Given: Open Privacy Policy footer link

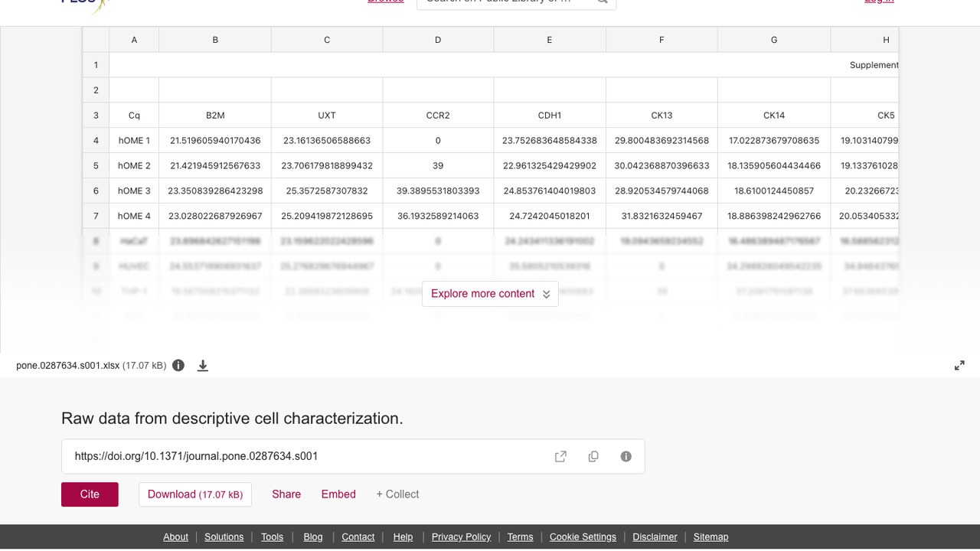Looking at the screenshot, I should pyautogui.click(x=461, y=536).
